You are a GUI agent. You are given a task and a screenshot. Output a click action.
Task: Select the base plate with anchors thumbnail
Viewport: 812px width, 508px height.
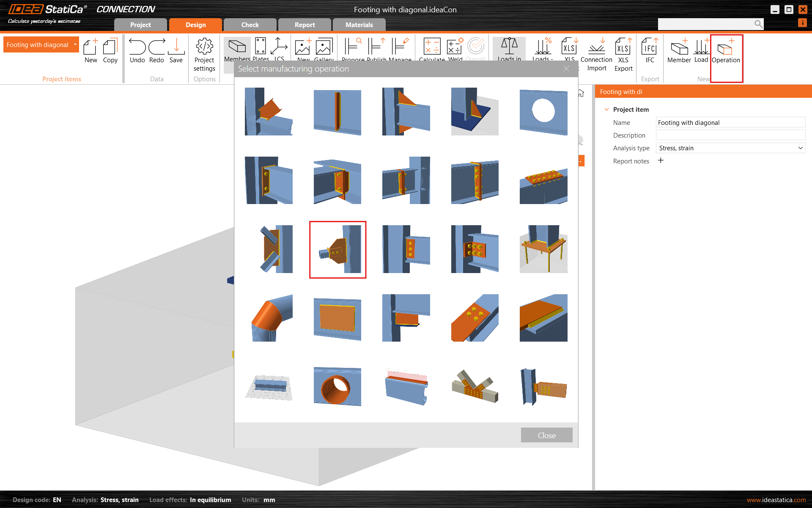pos(543,249)
